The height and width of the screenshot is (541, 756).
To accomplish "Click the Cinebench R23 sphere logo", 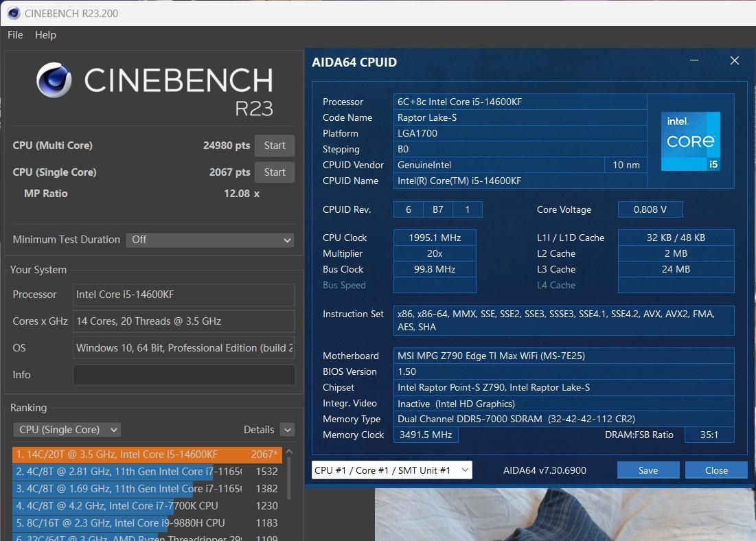I will pyautogui.click(x=54, y=80).
